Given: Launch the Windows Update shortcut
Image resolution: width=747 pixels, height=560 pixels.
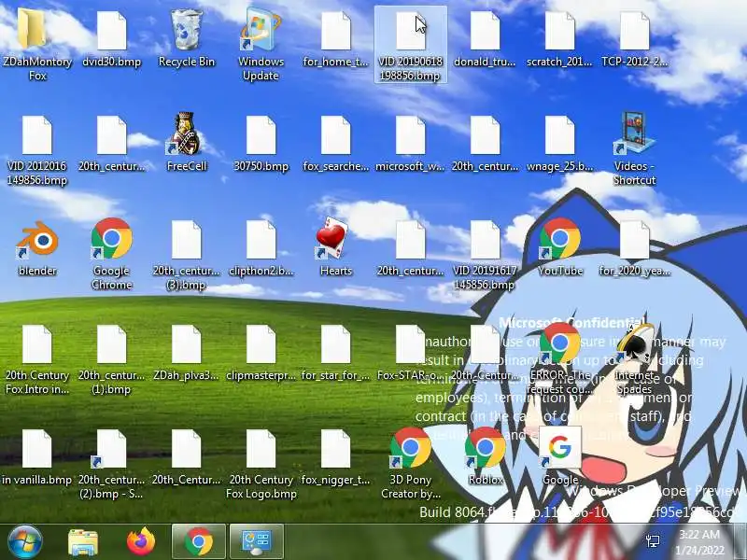Looking at the screenshot, I should pyautogui.click(x=261, y=45).
